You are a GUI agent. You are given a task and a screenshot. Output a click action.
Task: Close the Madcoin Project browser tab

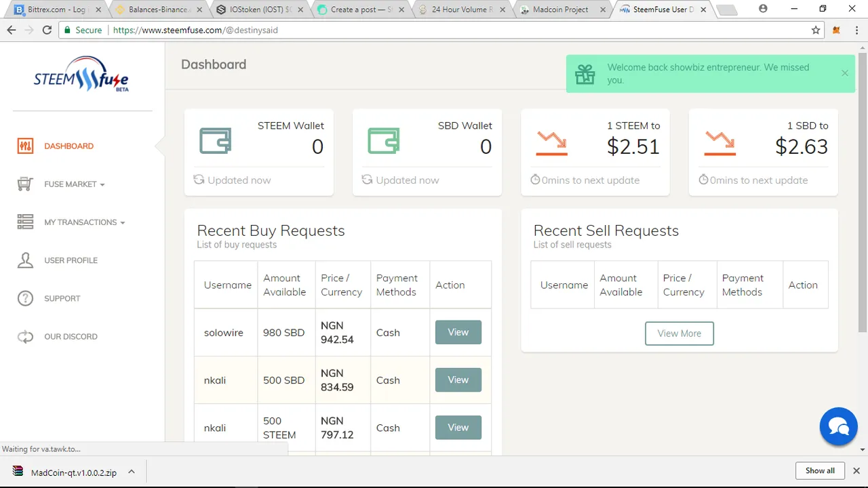point(602,10)
